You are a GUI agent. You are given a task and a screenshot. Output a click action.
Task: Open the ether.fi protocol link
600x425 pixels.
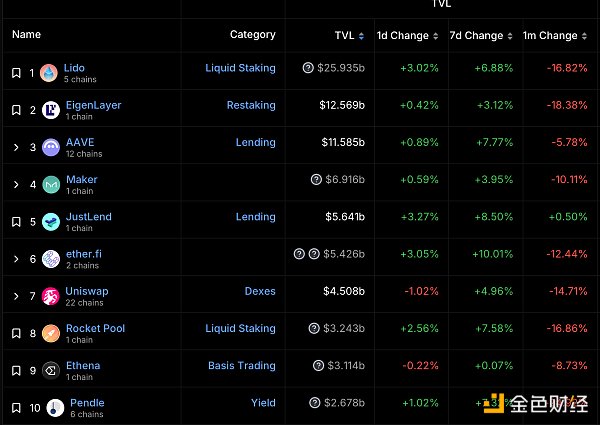83,254
